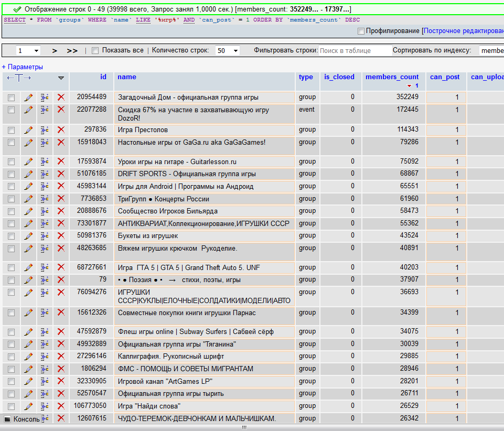Sort by members_count column header

pos(392,77)
